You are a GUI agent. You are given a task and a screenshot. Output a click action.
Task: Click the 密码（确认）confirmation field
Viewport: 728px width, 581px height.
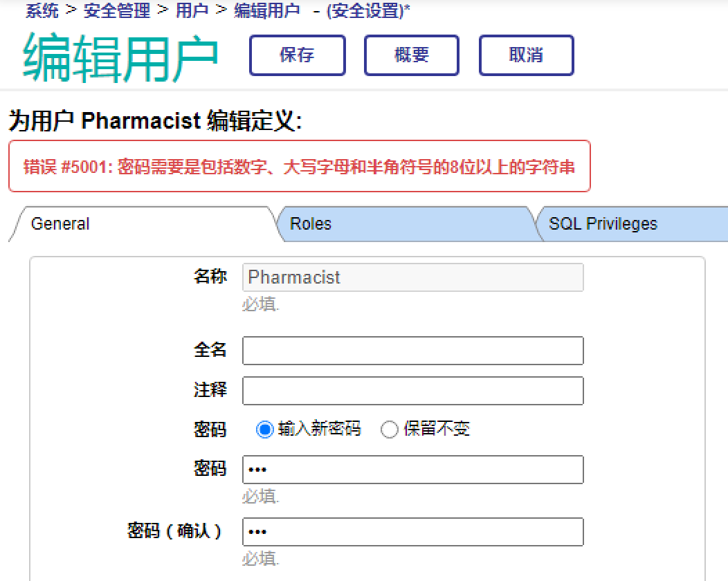coord(412,532)
